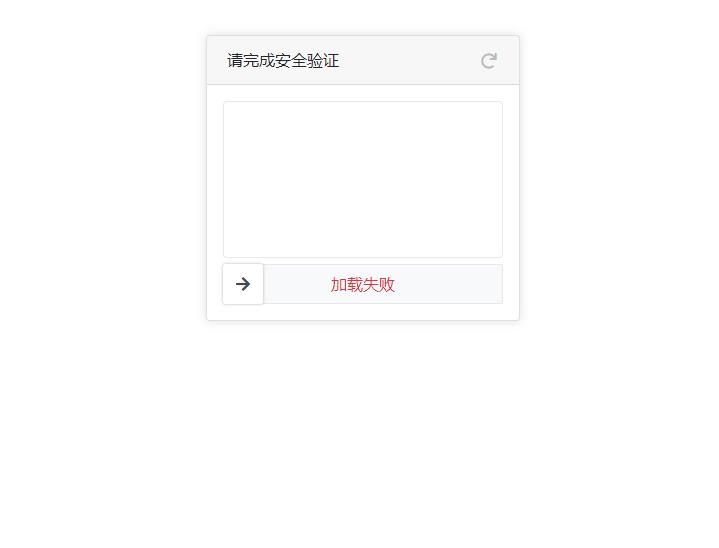Click the refresh icon in verification header
The width and height of the screenshot is (719, 548).
pyautogui.click(x=489, y=61)
